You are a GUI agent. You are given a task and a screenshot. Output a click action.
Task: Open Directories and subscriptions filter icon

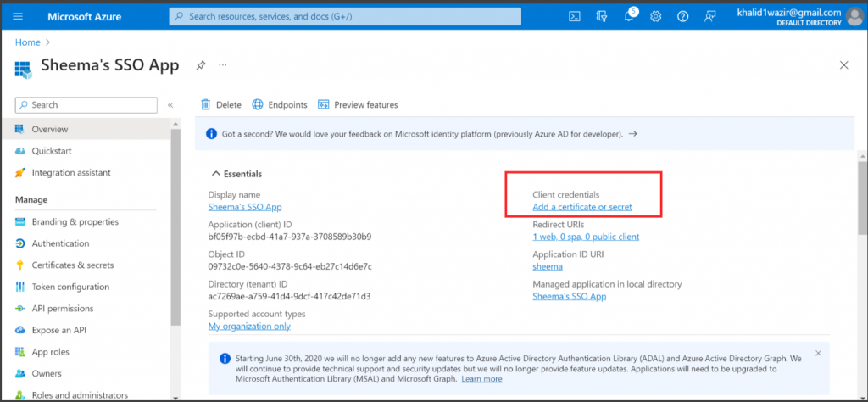[602, 17]
